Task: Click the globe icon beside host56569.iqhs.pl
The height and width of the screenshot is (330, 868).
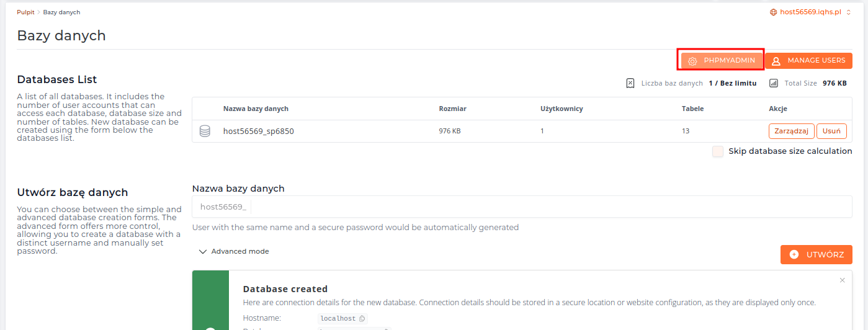Action: 773,12
